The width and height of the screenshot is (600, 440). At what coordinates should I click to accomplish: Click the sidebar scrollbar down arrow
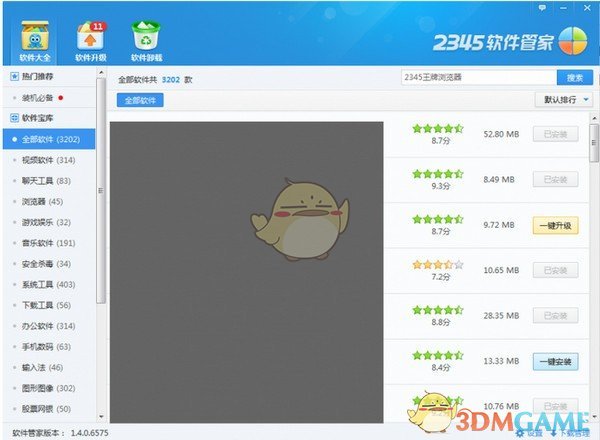(x=101, y=416)
